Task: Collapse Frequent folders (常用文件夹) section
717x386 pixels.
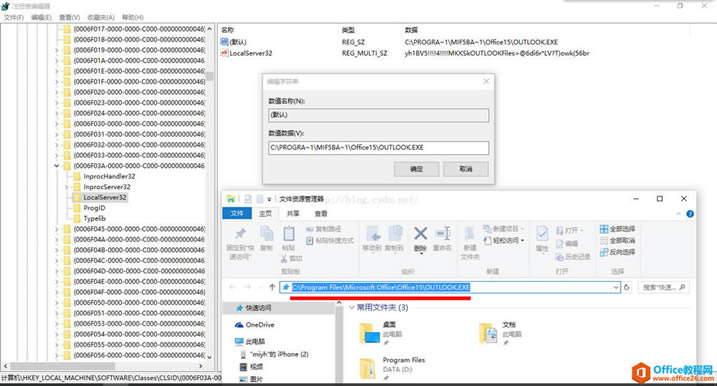Action: [352, 307]
